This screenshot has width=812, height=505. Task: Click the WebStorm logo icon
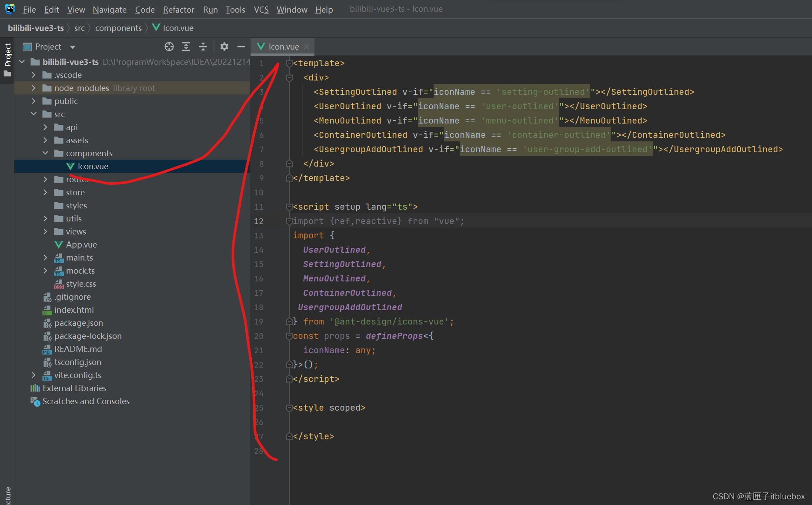coord(10,9)
